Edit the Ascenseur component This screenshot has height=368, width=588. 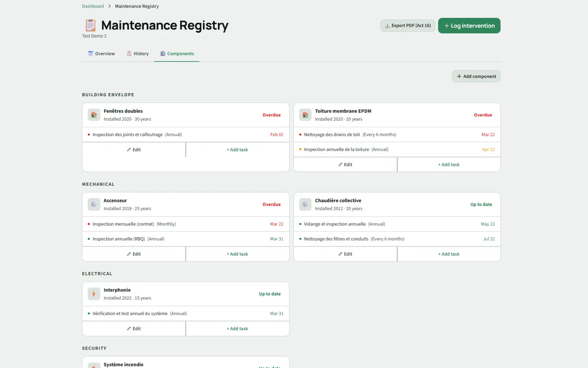(x=134, y=254)
